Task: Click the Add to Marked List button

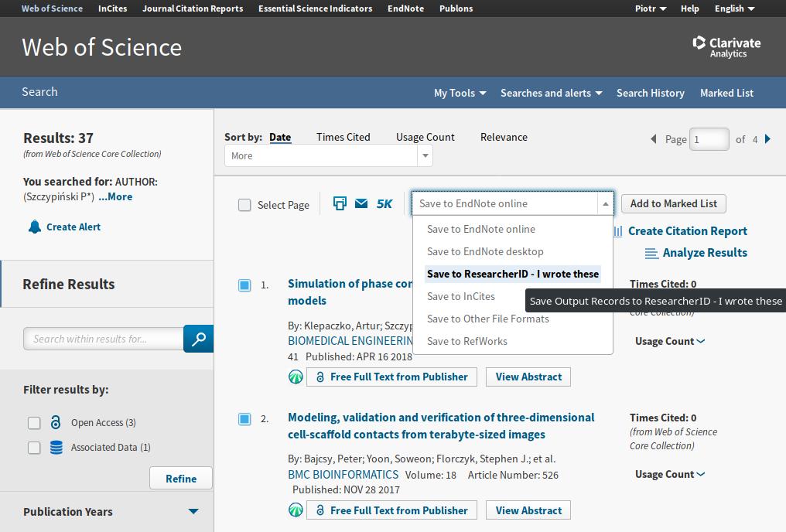Action: click(673, 203)
